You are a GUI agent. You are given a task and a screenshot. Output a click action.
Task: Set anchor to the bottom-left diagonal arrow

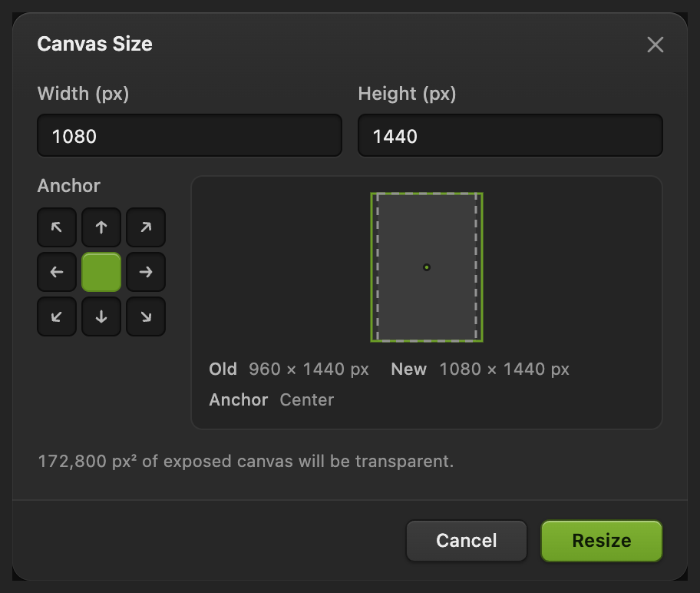57,316
